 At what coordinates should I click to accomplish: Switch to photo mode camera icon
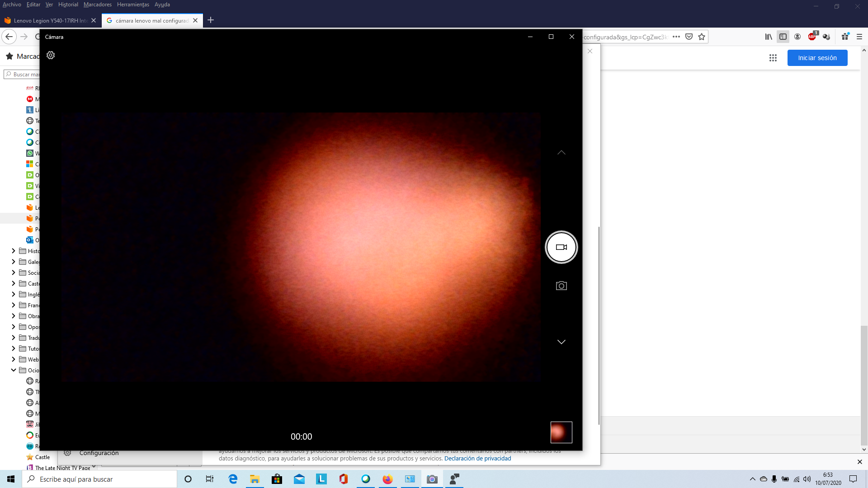click(x=561, y=286)
